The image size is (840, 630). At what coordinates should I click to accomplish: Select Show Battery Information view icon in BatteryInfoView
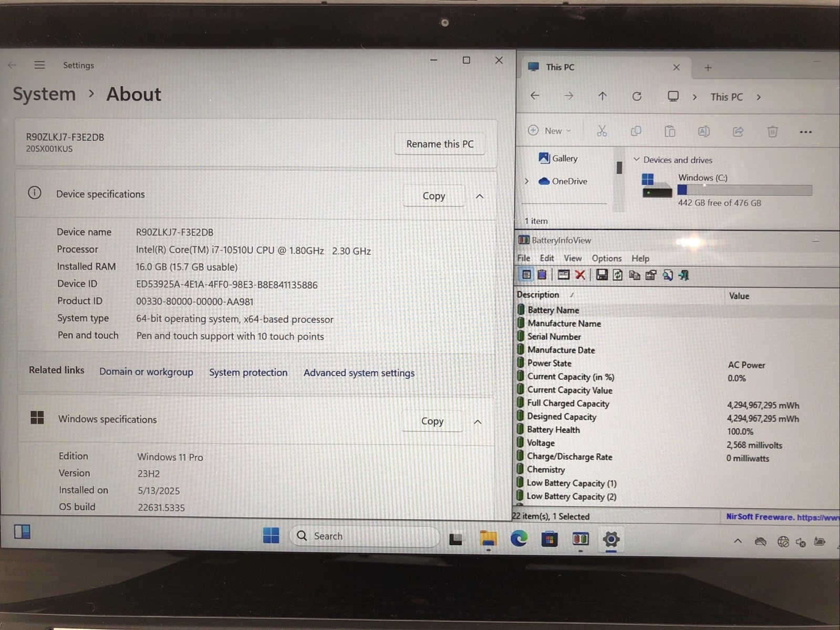[x=526, y=275]
